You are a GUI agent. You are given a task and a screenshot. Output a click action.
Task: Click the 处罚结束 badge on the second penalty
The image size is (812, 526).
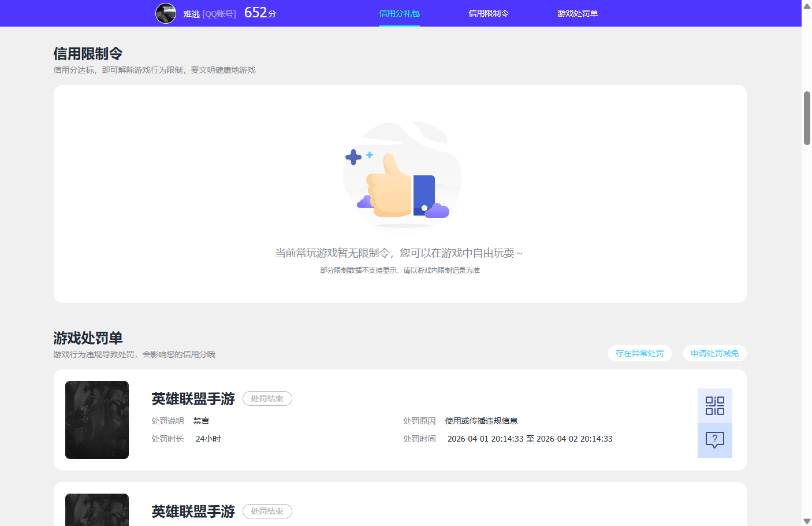(x=267, y=511)
